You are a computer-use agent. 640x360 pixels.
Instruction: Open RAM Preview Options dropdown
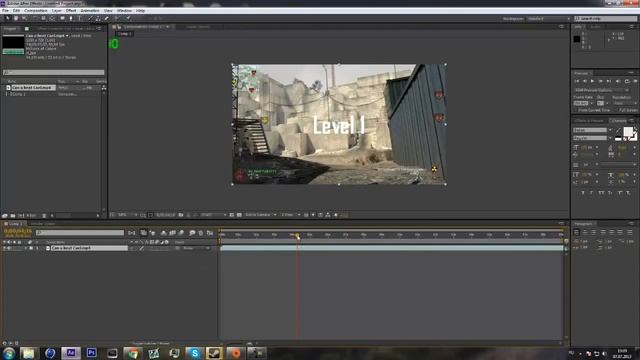[601, 90]
